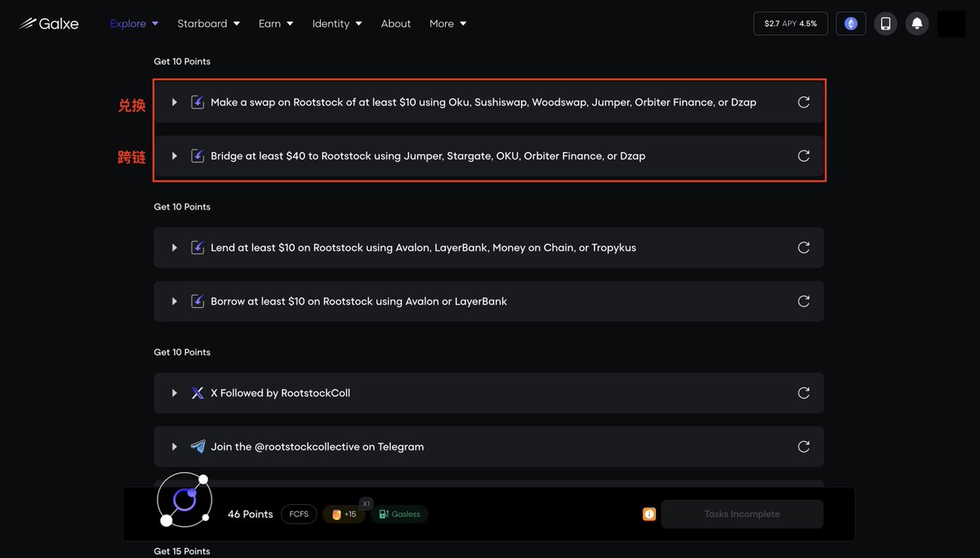Open the notifications bell
The height and width of the screenshot is (558, 980).
(917, 24)
